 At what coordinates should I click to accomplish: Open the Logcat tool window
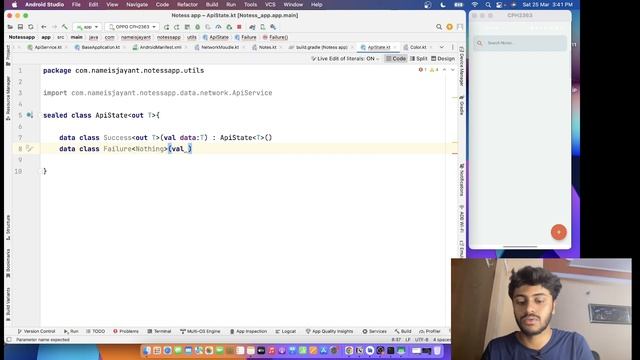(285, 331)
